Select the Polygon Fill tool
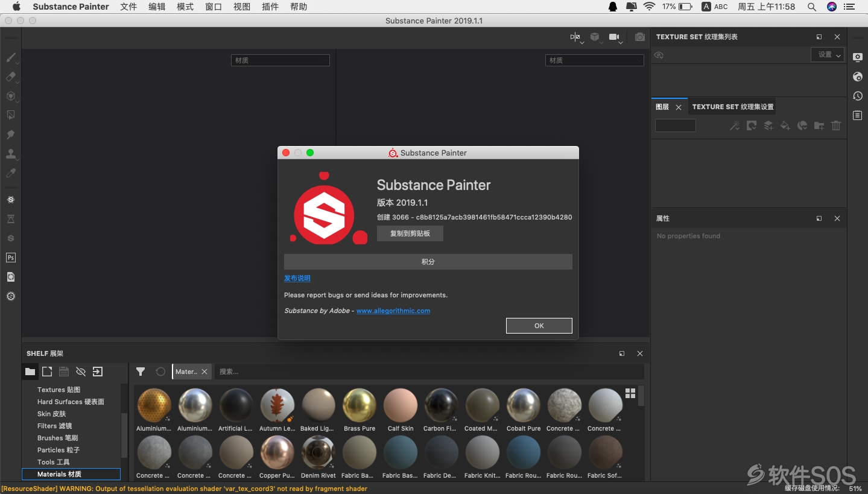The image size is (868, 494). (11, 115)
